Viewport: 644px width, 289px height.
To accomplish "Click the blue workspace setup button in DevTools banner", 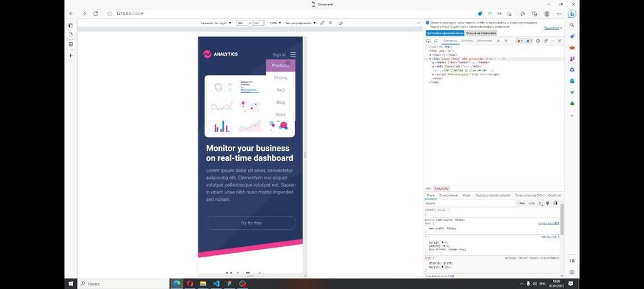I will coord(445,33).
